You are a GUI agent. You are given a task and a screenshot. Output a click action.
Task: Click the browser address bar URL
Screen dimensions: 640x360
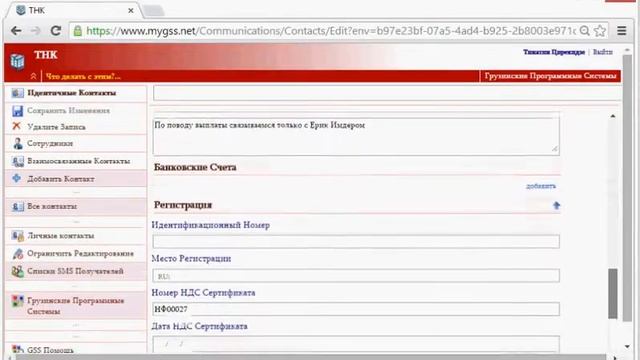coord(331,31)
